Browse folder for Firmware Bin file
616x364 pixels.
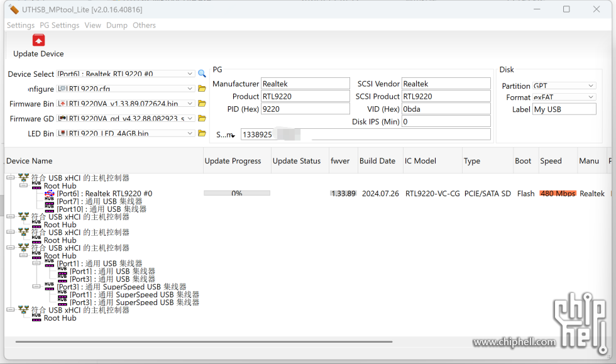202,103
